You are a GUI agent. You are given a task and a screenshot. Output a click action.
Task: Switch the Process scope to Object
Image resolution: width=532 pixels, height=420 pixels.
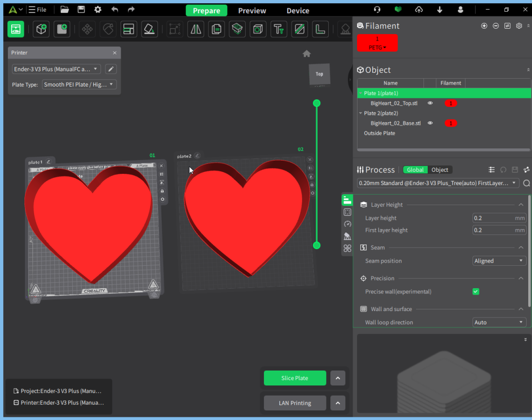pyautogui.click(x=440, y=170)
